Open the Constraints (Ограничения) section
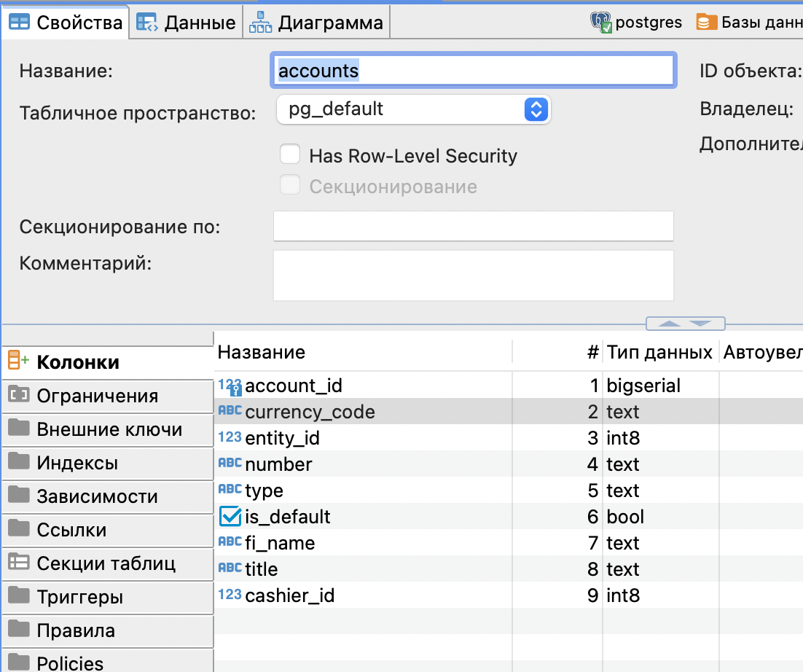The height and width of the screenshot is (672, 803). click(x=97, y=396)
